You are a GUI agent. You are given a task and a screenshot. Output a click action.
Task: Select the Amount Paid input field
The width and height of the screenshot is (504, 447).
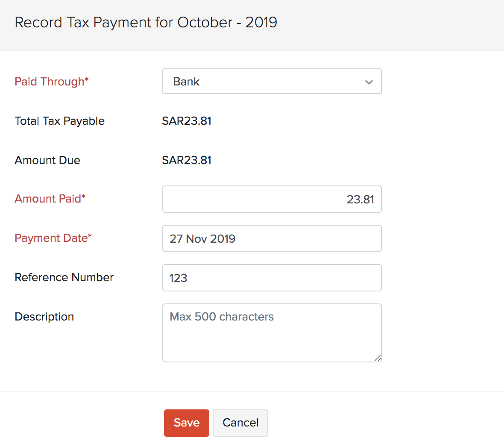pos(272,199)
